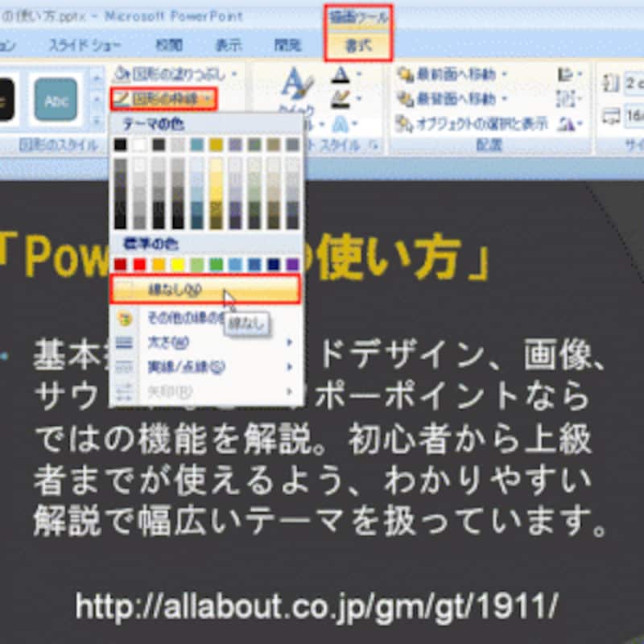
Task: Click the 描画ツール contextual tab header
Action: (x=358, y=17)
